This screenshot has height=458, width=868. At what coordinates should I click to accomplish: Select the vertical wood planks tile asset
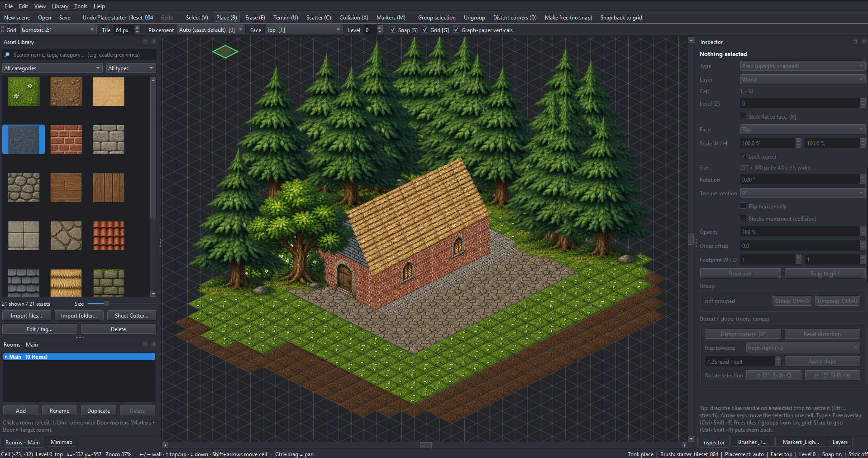(x=109, y=188)
